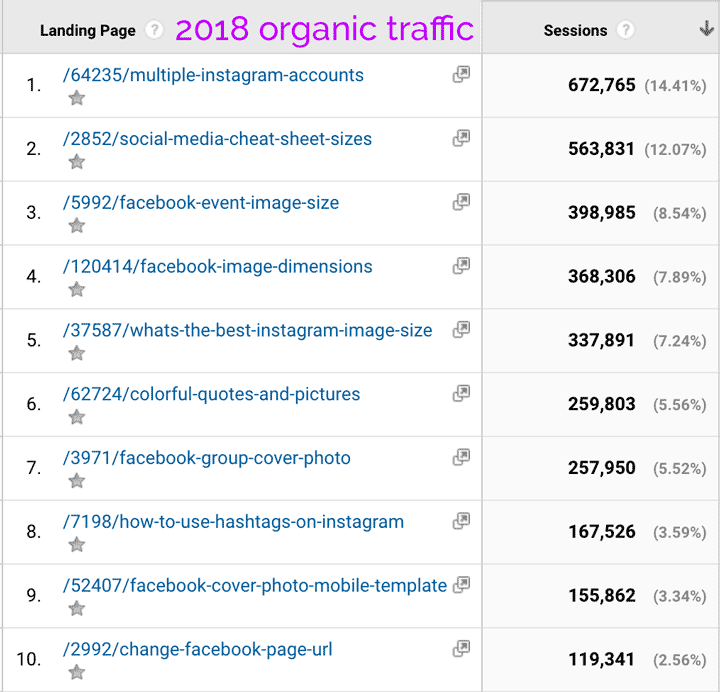This screenshot has height=692, width=720.
Task: Star the colorful-quotes-and-pictures row
Action: (77, 417)
